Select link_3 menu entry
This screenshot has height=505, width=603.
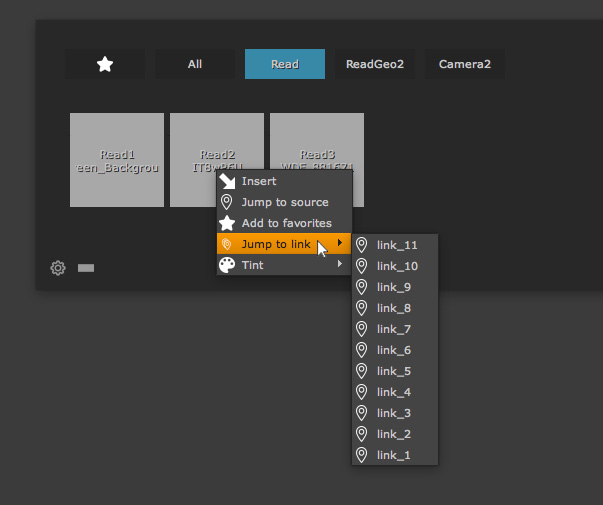point(394,413)
